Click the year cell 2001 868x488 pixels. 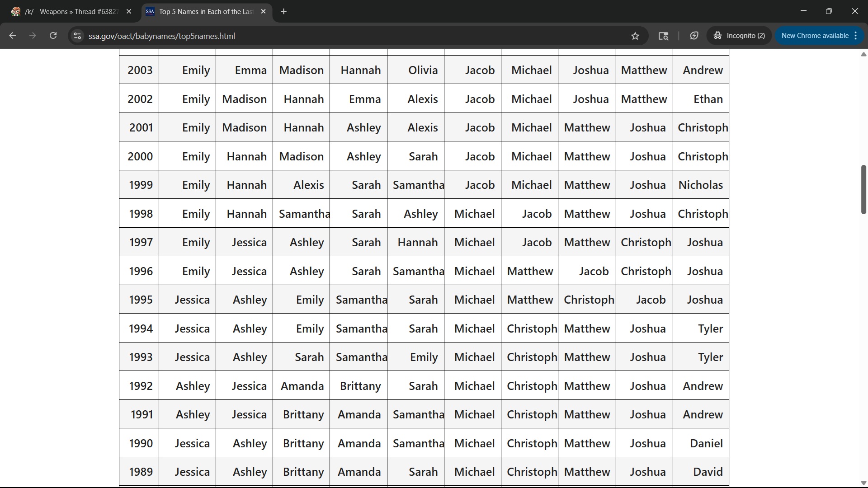tap(139, 127)
